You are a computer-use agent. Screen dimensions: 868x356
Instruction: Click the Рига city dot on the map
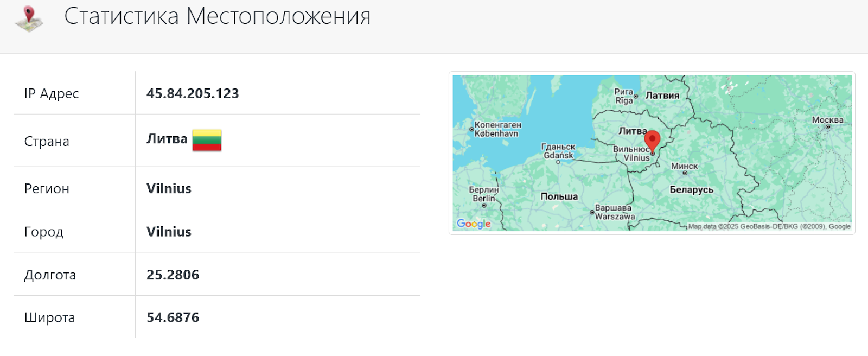pos(636,97)
